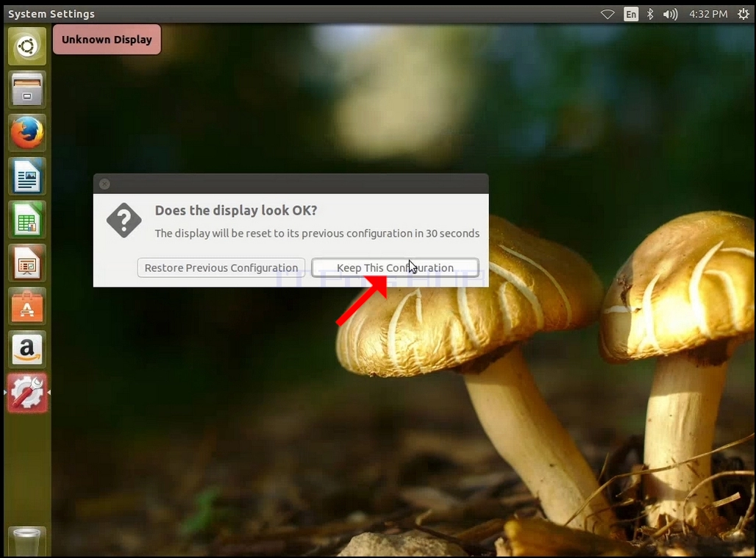Open Ubuntu Software Center icon
756x558 pixels.
(x=27, y=307)
